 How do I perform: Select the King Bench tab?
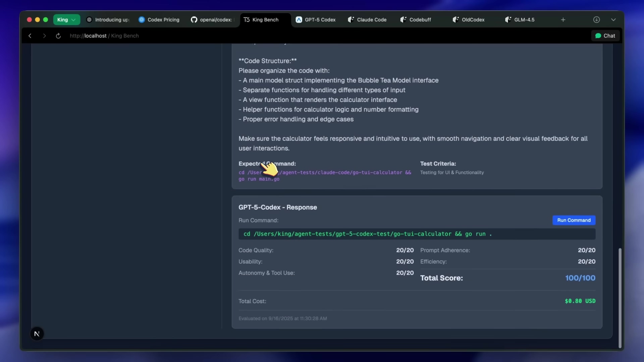pos(265,20)
